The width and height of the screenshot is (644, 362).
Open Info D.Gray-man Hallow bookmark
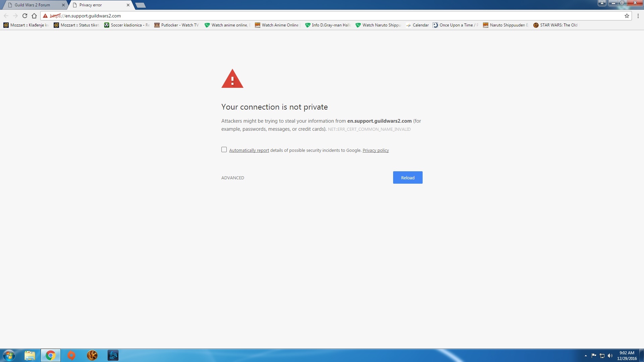point(328,25)
